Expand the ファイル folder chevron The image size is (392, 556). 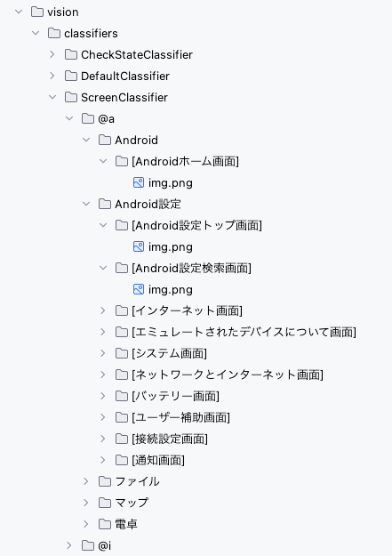(x=86, y=481)
